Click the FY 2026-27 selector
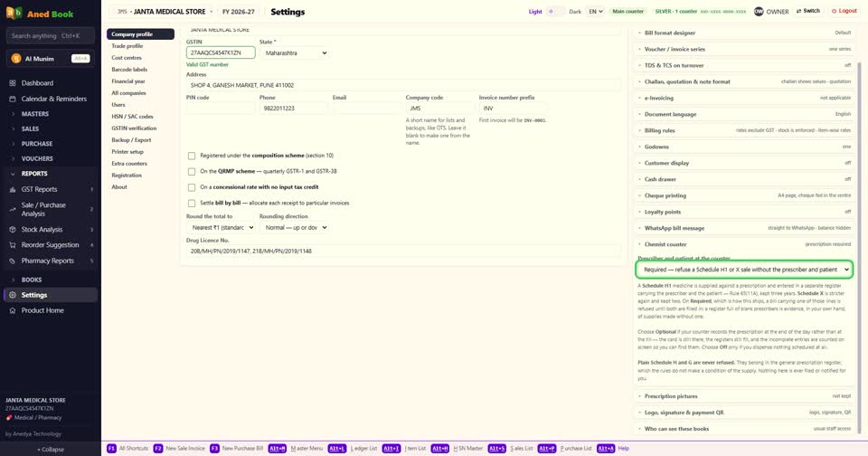868x456 pixels. tap(239, 12)
